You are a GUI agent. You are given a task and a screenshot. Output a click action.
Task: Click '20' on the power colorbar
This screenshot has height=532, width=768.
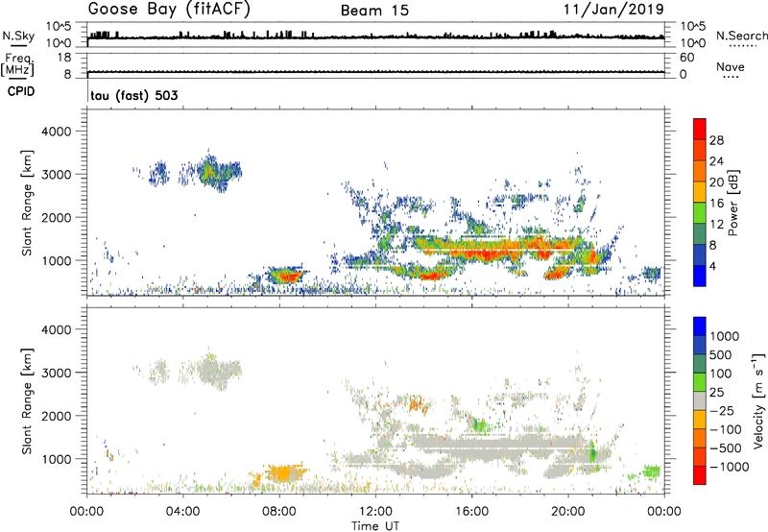coord(716,182)
